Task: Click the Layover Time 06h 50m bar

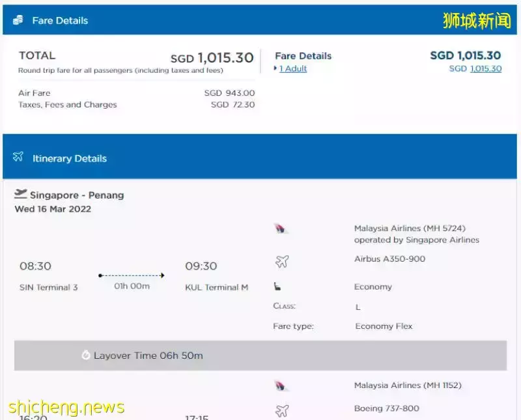Action: [x=260, y=356]
